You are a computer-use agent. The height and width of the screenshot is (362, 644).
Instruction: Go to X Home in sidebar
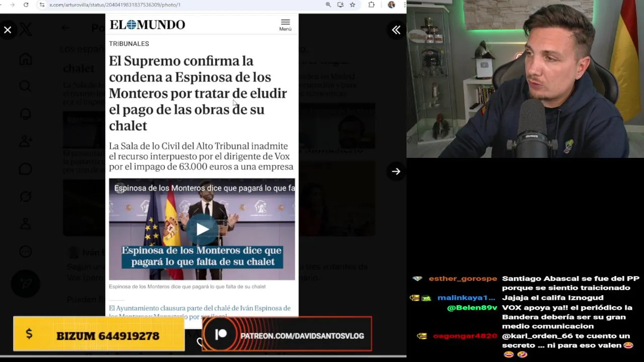point(26,59)
